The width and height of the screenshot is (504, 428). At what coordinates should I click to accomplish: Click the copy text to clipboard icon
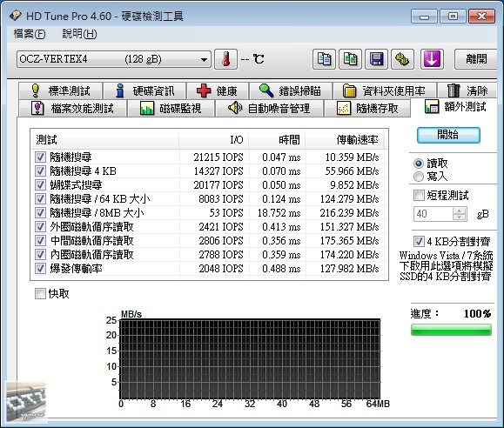[324, 59]
